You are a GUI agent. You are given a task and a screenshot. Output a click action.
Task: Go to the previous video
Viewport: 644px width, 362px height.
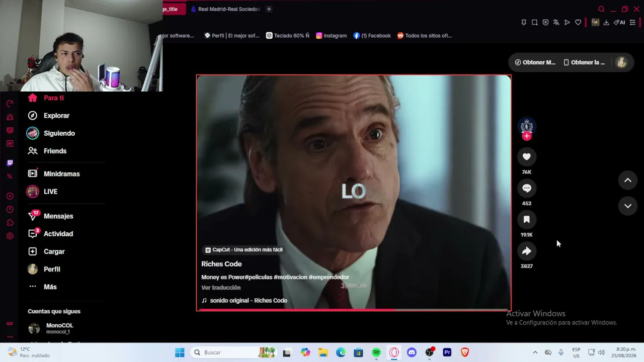tap(627, 180)
